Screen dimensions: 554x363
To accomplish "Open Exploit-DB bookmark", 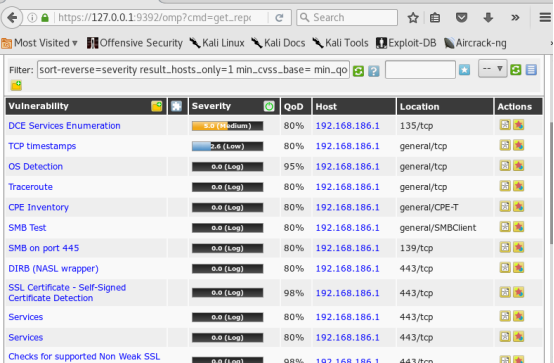I will pyautogui.click(x=406, y=43).
